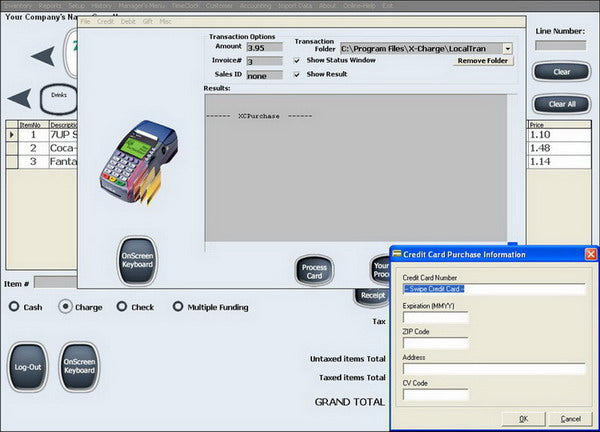Click the Expiration (MMYY) input field
The width and height of the screenshot is (600, 432).
click(x=435, y=317)
